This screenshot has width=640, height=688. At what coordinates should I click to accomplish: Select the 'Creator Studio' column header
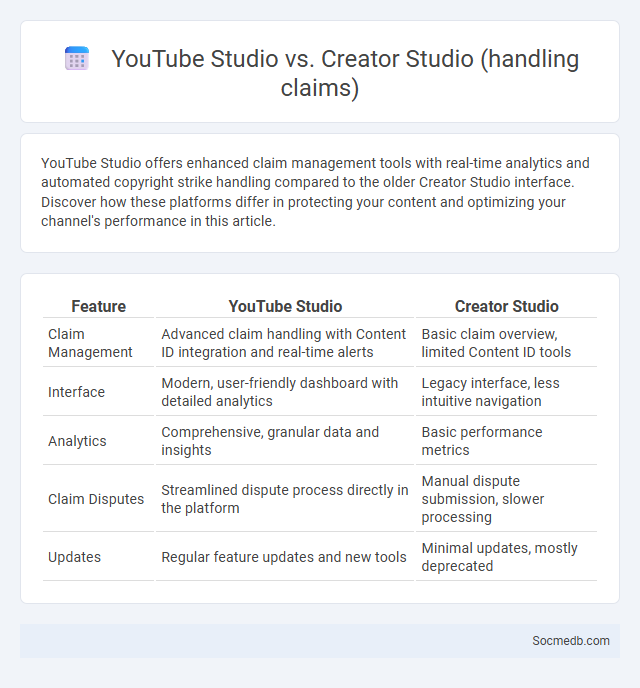506,306
